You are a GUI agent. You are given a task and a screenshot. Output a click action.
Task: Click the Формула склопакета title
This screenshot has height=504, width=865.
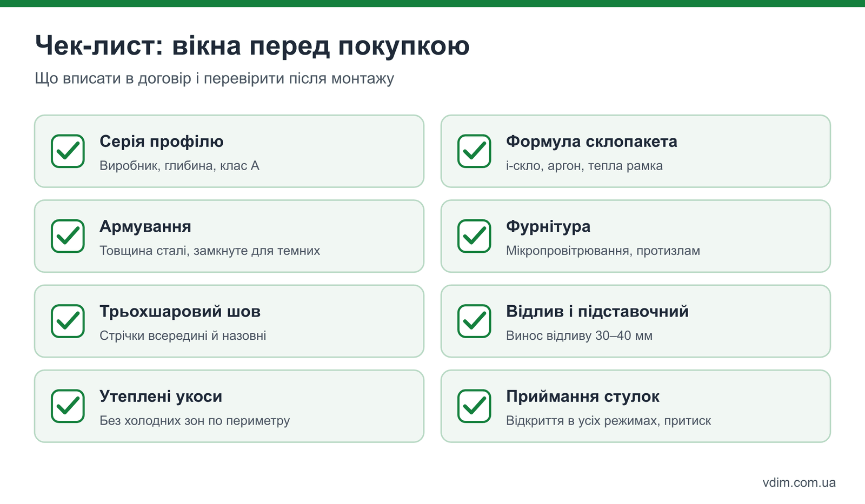tap(591, 142)
